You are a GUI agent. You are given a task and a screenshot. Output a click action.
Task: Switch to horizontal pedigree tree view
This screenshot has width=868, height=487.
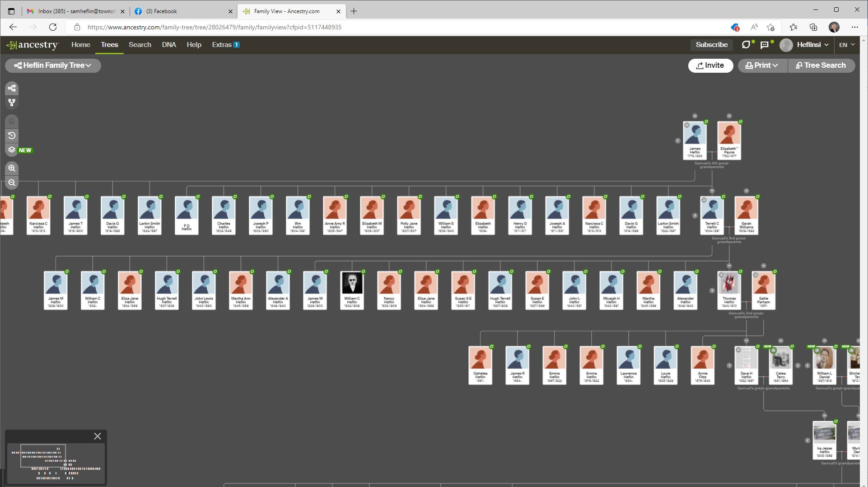12,88
